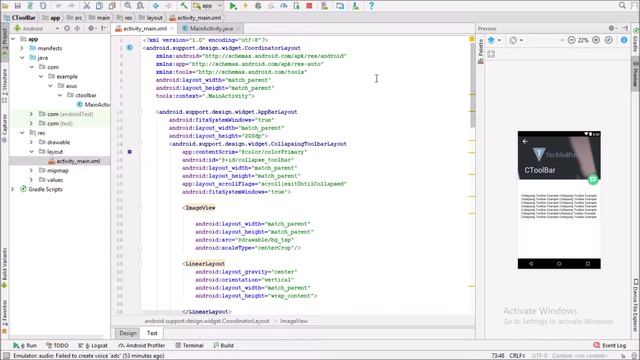640x360 pixels.
Task: Switch to the Design view tab
Action: [128, 333]
